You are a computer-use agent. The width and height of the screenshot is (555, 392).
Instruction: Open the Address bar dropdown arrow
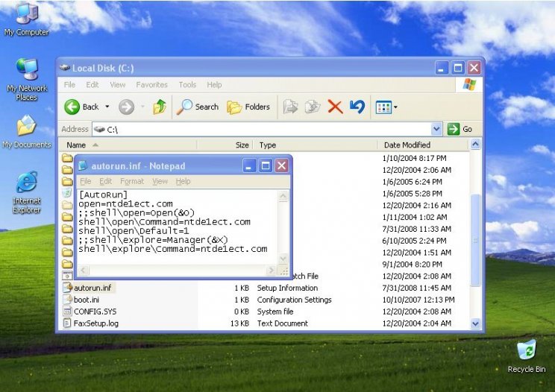pyautogui.click(x=436, y=129)
